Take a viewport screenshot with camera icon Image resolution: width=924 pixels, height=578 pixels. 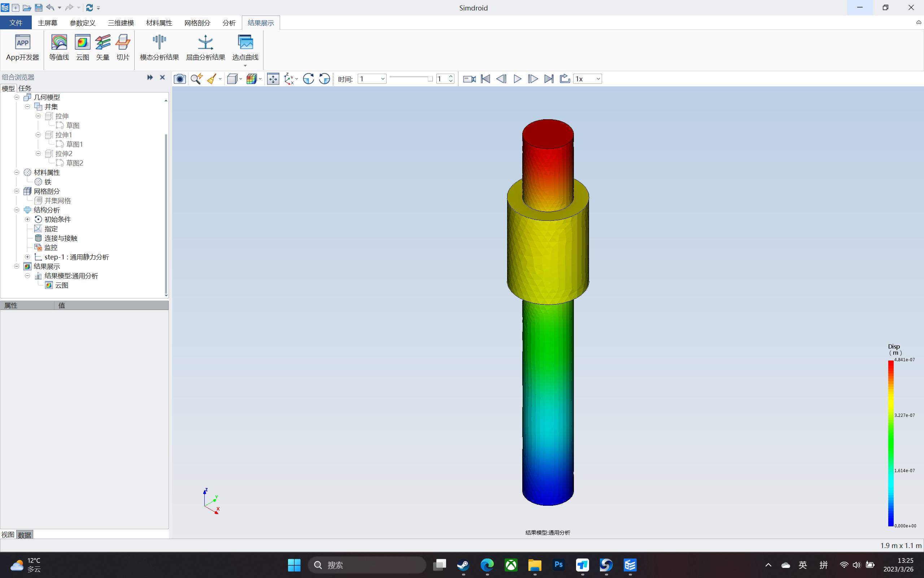[x=180, y=79]
